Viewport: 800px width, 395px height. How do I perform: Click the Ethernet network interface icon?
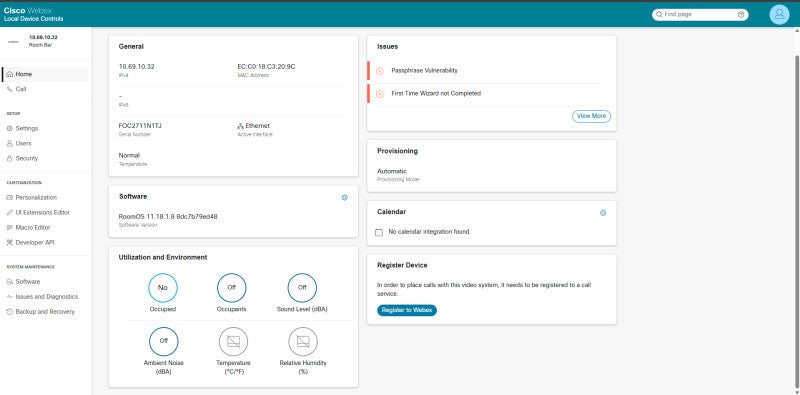pos(240,126)
